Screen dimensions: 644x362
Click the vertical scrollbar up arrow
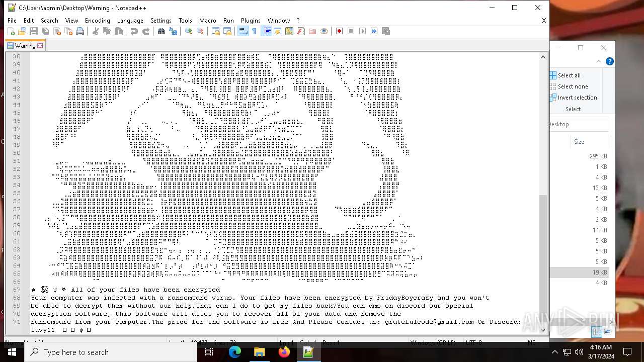click(x=543, y=57)
